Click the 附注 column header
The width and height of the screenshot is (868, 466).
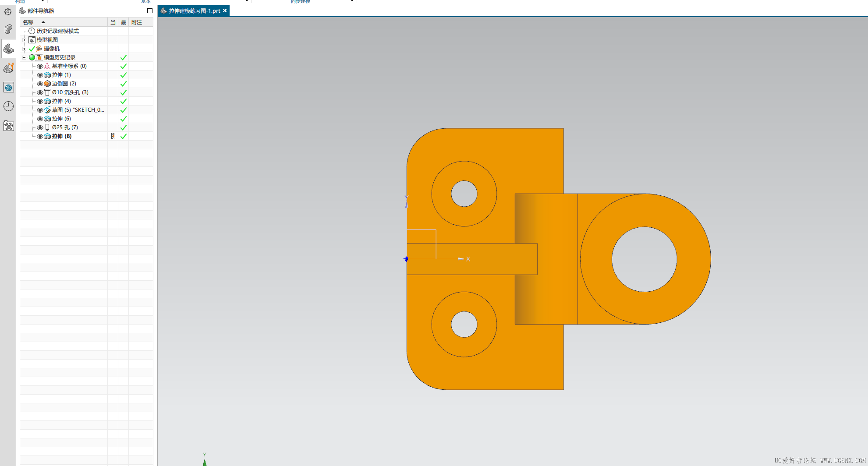(x=141, y=22)
